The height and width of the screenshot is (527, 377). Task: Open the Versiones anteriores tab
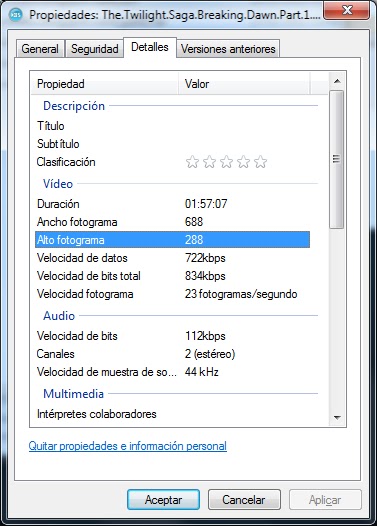coord(228,49)
